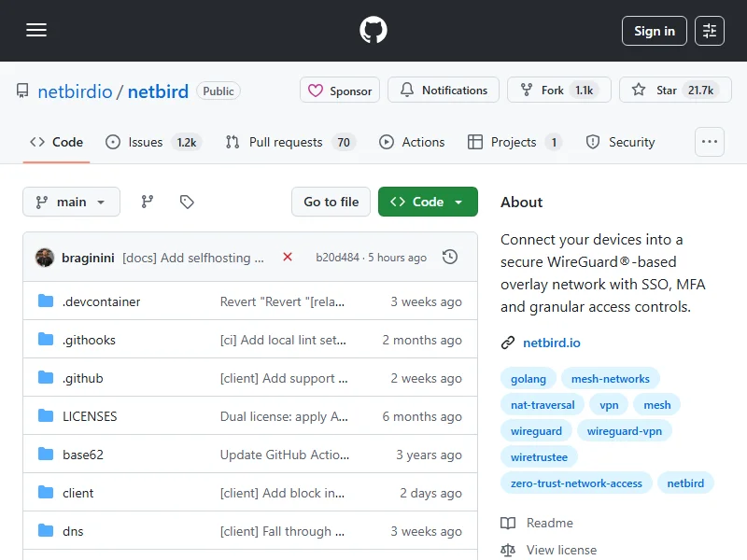Open the more tabs ellipsis menu
Image resolution: width=747 pixels, height=560 pixels.
coord(710,142)
